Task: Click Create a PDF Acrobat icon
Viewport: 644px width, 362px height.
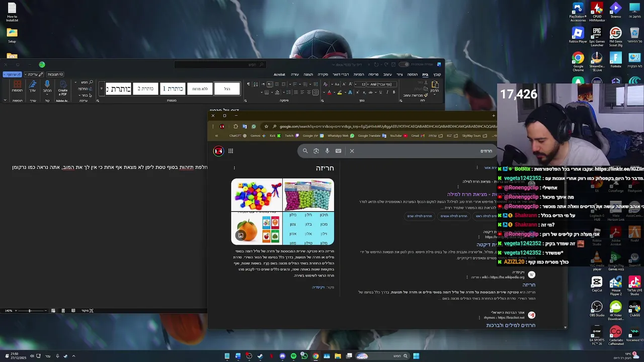Action: [x=63, y=86]
